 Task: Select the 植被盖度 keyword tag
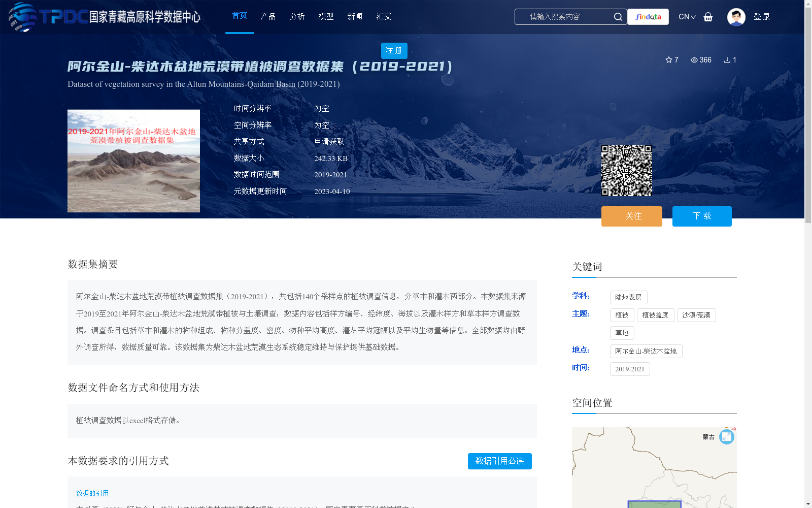(x=655, y=315)
